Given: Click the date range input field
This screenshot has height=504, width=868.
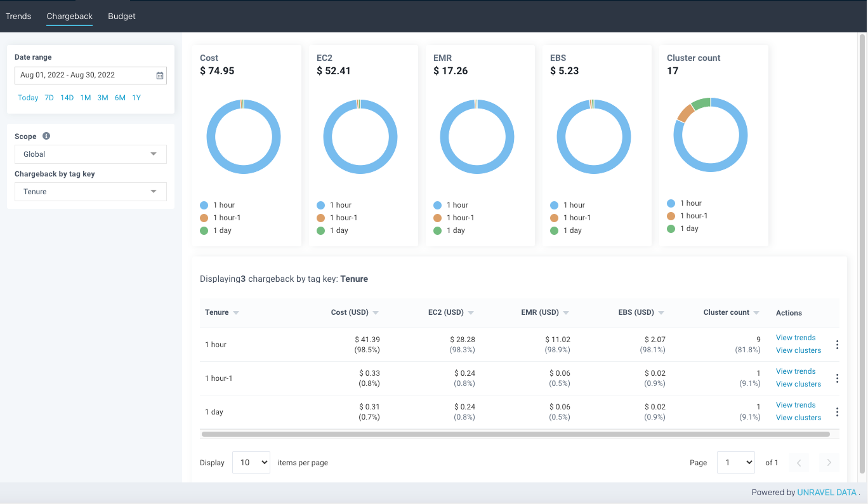Looking at the screenshot, I should point(91,76).
